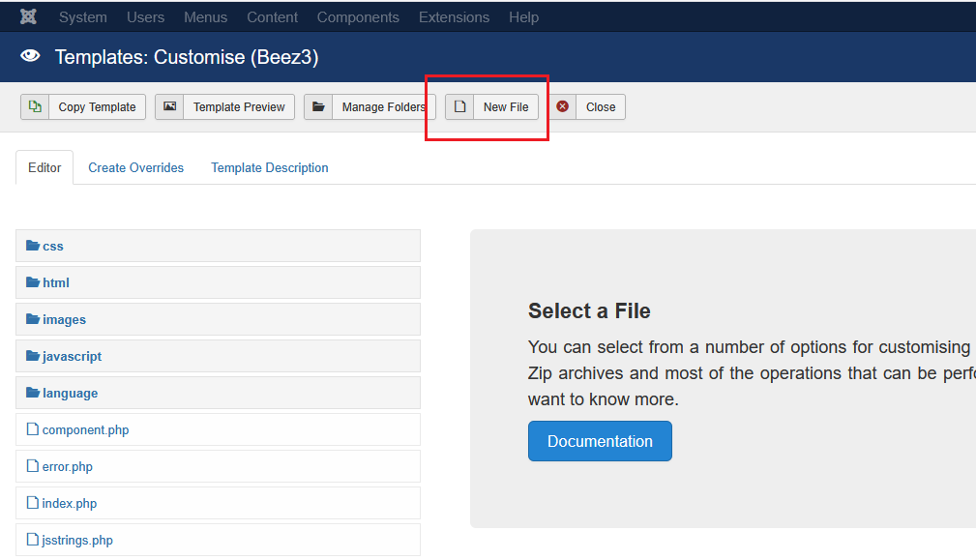Open the Components menu
This screenshot has width=976, height=560.
pyautogui.click(x=358, y=17)
